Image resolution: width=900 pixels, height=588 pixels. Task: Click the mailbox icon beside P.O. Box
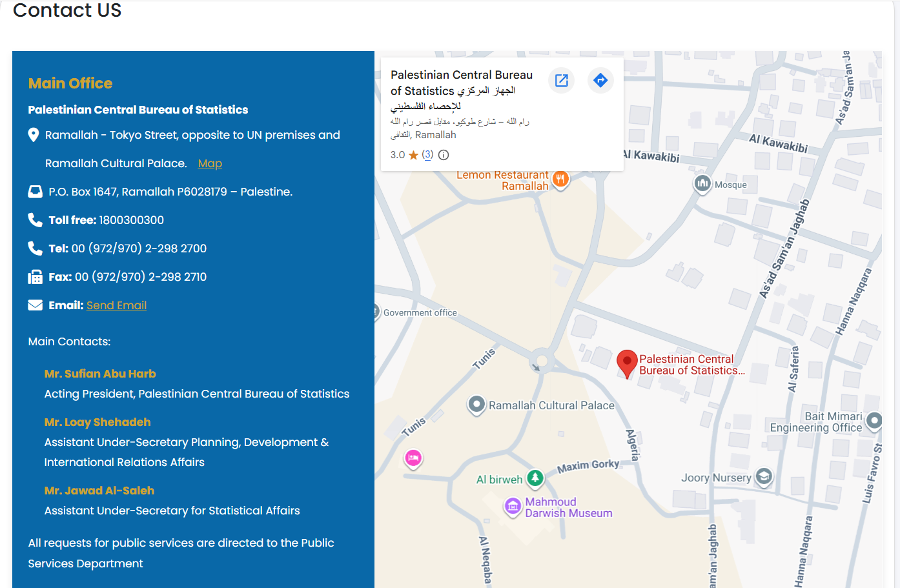tap(36, 192)
